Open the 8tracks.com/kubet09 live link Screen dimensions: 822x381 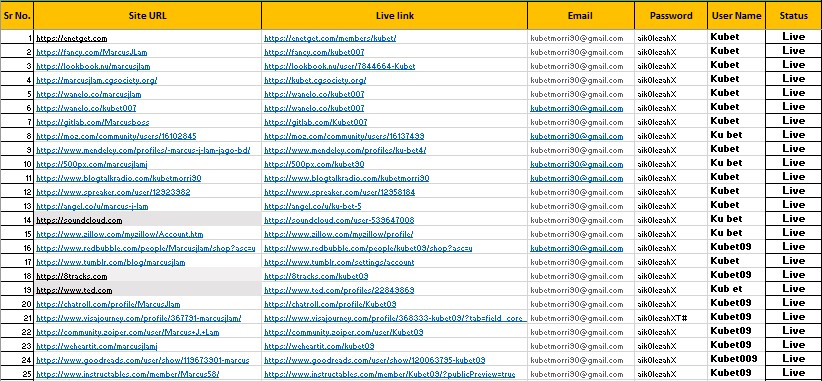pos(316,276)
